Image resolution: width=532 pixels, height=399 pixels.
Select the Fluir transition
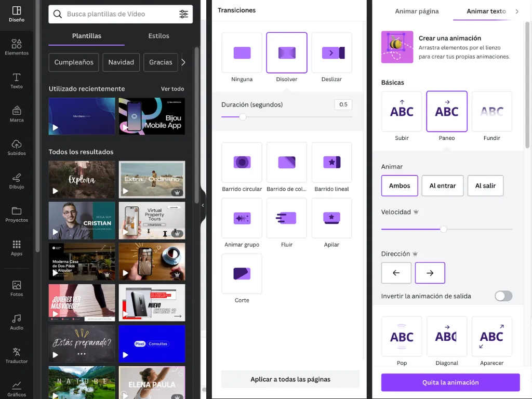point(287,218)
